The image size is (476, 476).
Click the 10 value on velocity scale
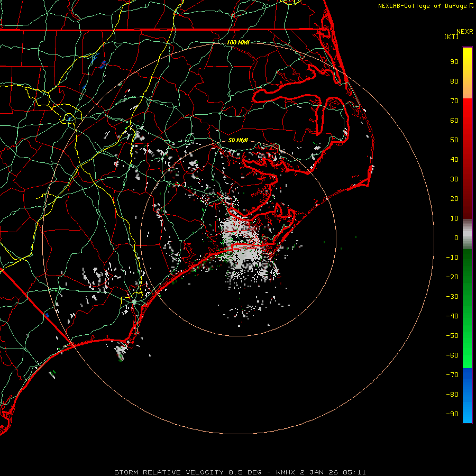(x=454, y=218)
